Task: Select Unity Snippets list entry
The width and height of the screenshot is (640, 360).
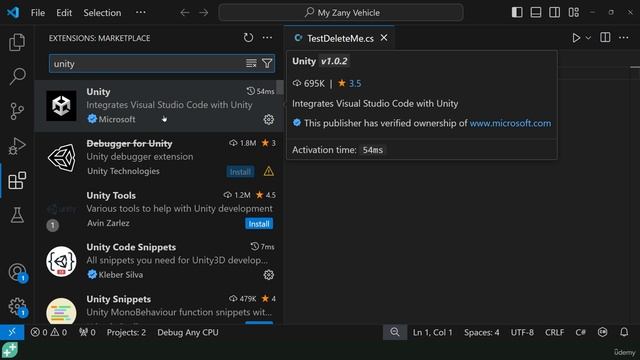Action: pyautogui.click(x=159, y=307)
